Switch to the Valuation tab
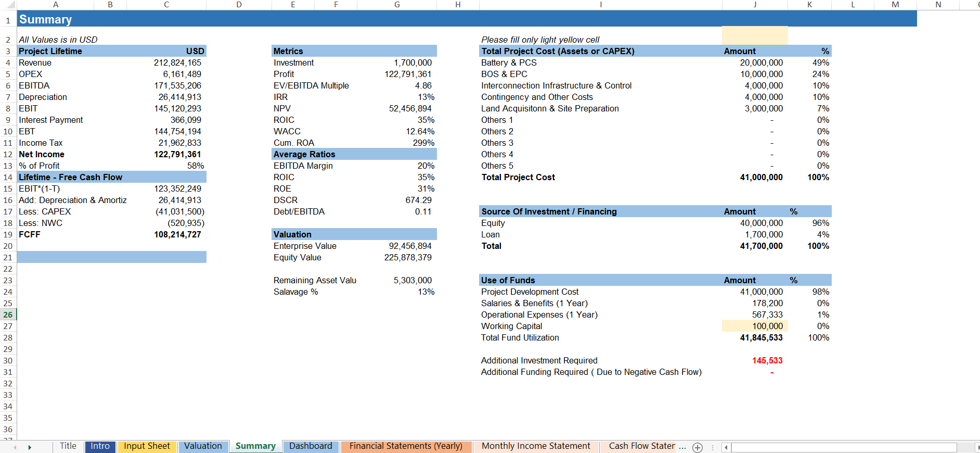980x453 pixels. [x=203, y=446]
